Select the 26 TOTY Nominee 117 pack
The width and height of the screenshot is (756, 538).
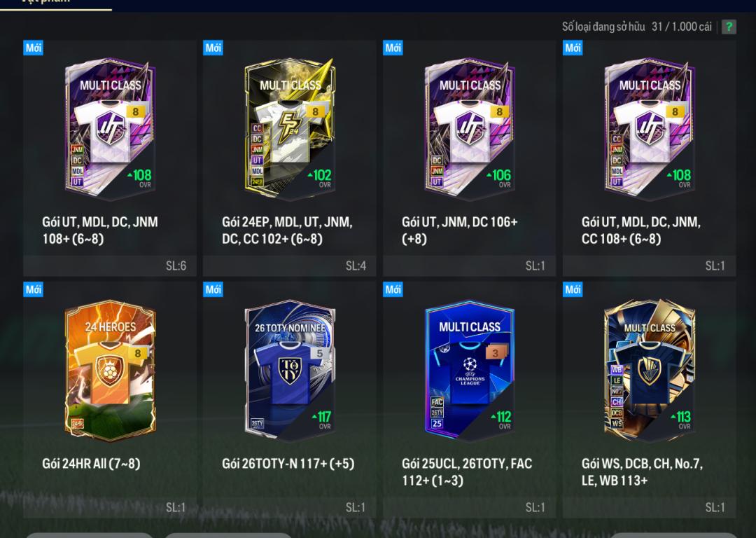pos(289,400)
